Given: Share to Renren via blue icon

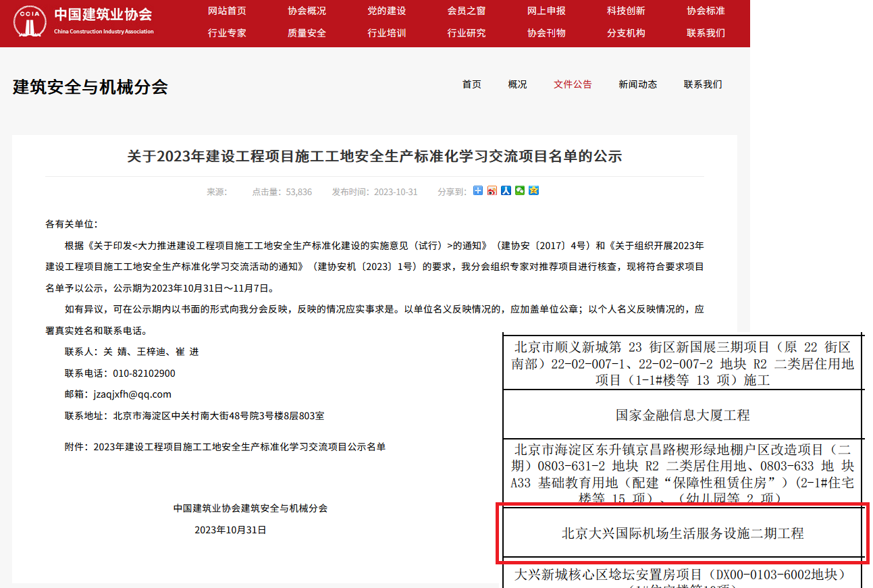Looking at the screenshot, I should point(506,191).
